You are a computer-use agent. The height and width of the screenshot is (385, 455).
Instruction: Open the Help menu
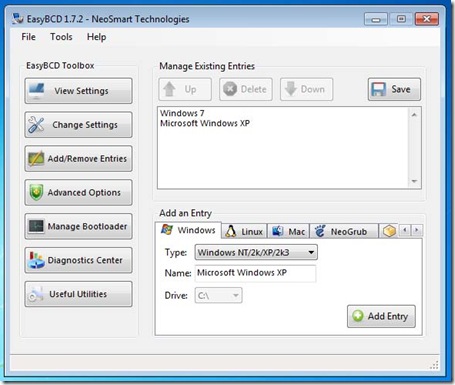point(96,37)
